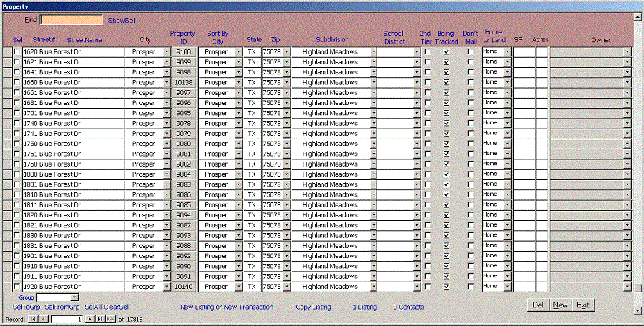Viewport: 644px width, 326px height.
Task: Go to last record navigation button
Action: 100,319
